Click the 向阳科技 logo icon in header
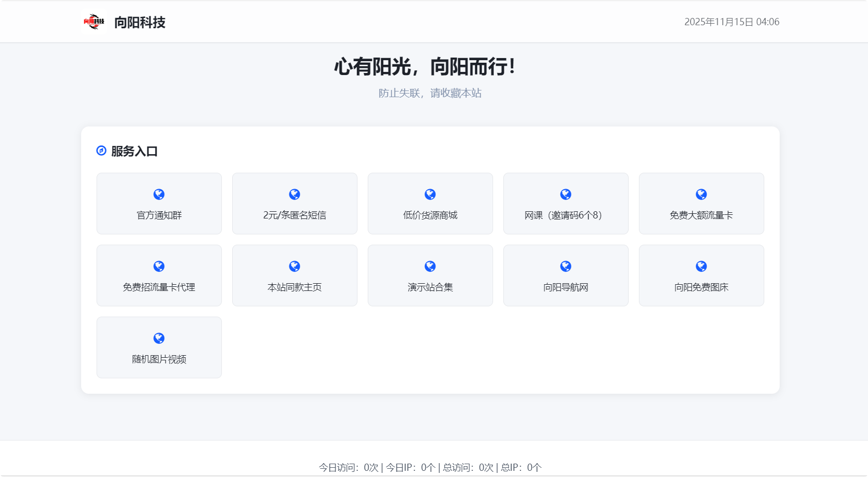Image resolution: width=868 pixels, height=477 pixels. click(94, 21)
